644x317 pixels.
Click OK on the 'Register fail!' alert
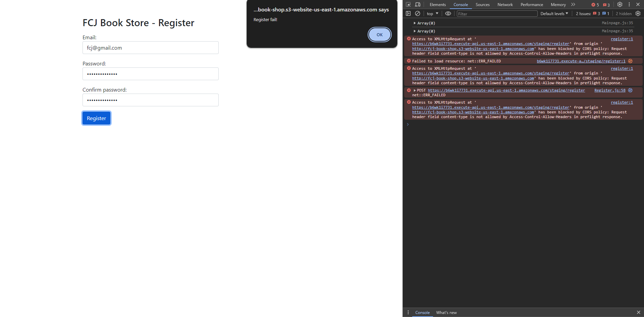click(380, 35)
